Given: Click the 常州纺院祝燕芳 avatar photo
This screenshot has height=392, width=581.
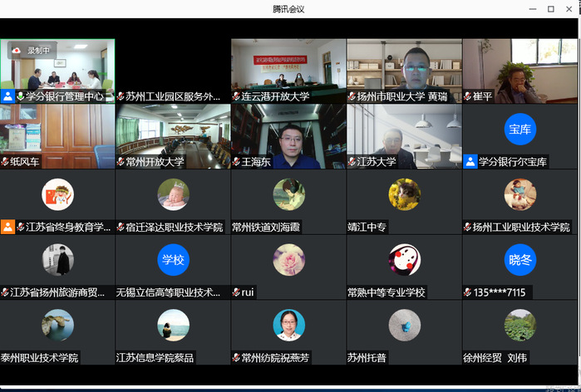Looking at the screenshot, I should (288, 325).
